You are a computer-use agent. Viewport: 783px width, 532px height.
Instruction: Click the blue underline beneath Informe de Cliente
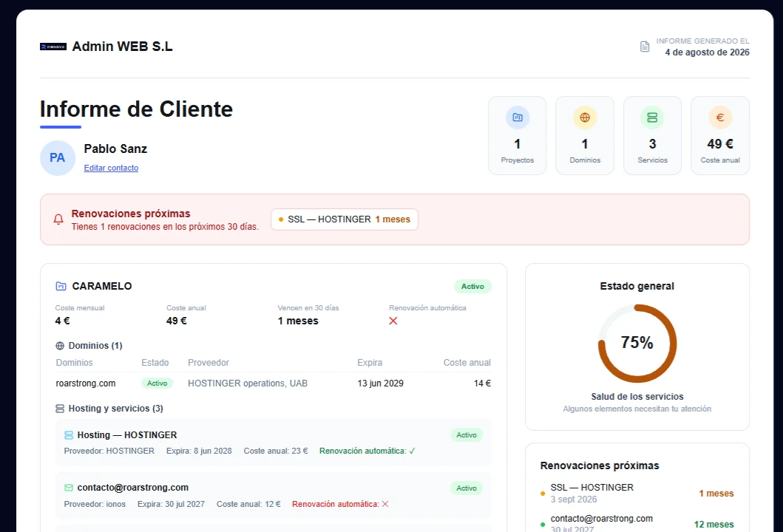pos(61,127)
